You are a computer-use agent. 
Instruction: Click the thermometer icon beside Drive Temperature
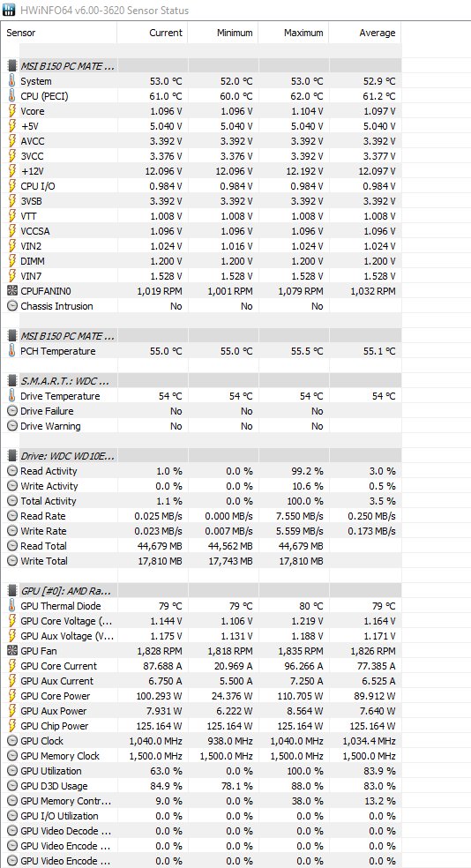tap(12, 396)
